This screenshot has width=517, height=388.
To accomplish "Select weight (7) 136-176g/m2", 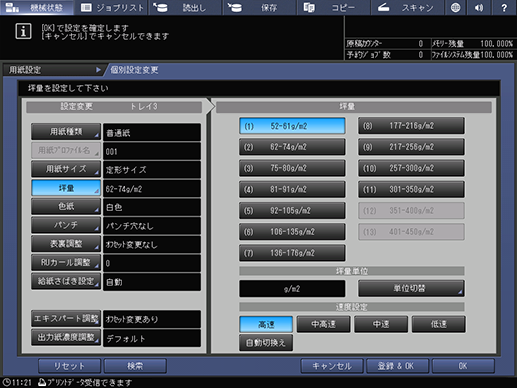I will pos(292,253).
